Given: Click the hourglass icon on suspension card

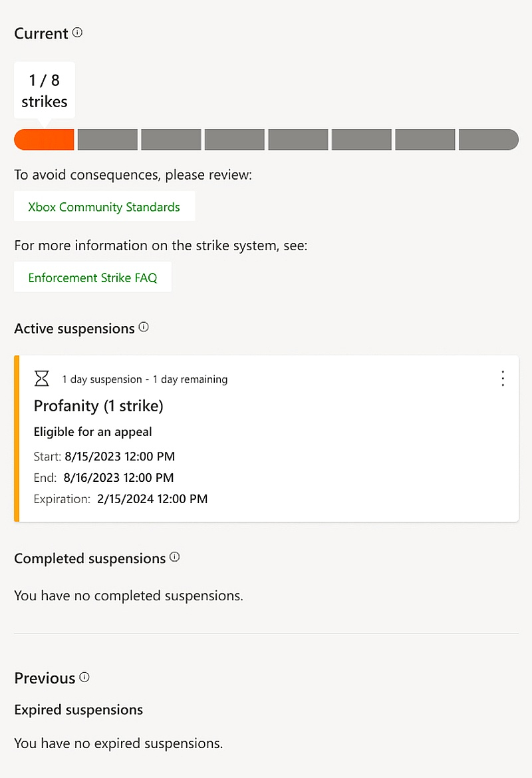Looking at the screenshot, I should point(42,379).
